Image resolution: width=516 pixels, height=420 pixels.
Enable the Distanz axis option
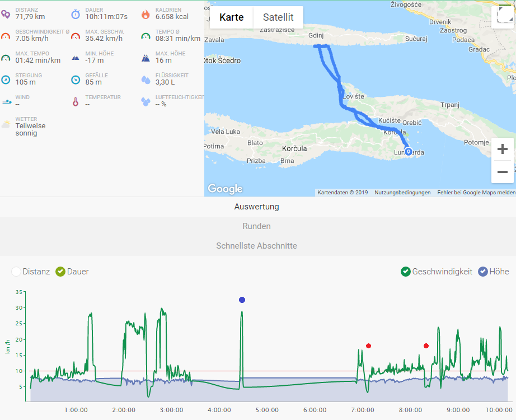click(x=17, y=270)
